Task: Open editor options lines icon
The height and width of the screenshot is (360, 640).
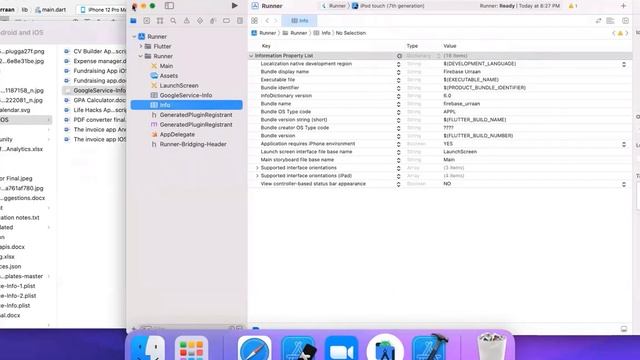Action: click(610, 21)
